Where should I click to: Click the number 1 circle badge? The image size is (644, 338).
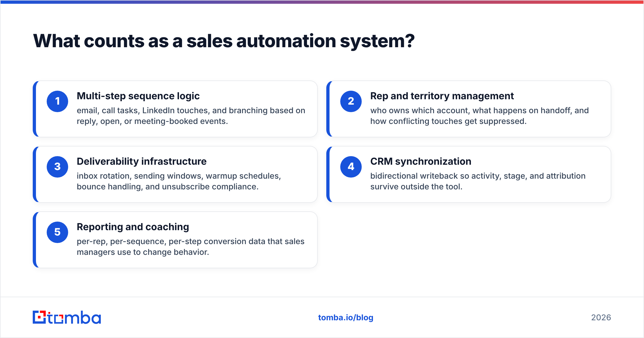57,101
